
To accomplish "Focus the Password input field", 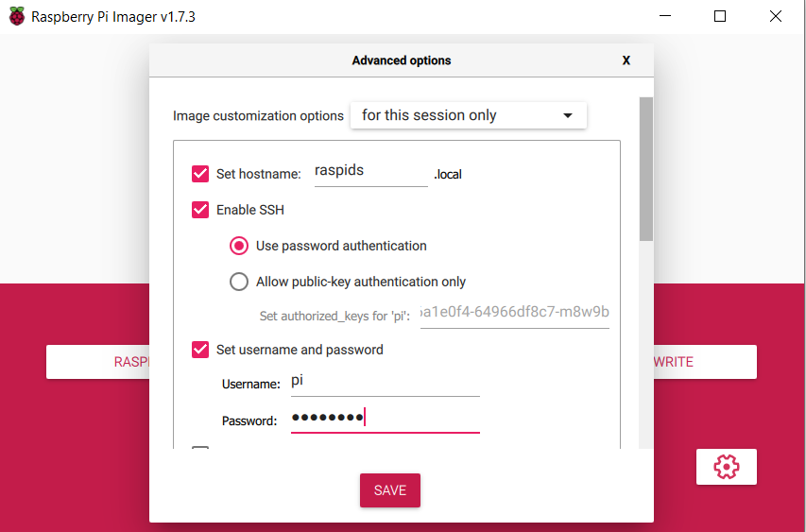I will click(385, 419).
